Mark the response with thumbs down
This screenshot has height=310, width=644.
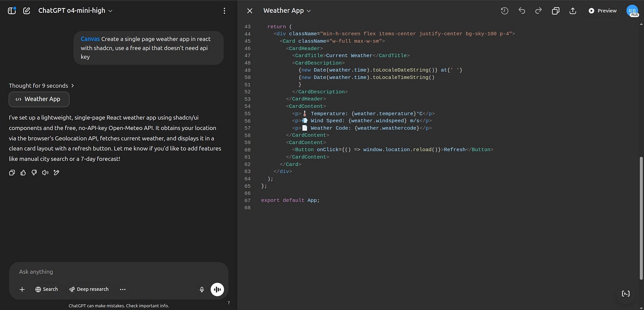pyautogui.click(x=34, y=173)
